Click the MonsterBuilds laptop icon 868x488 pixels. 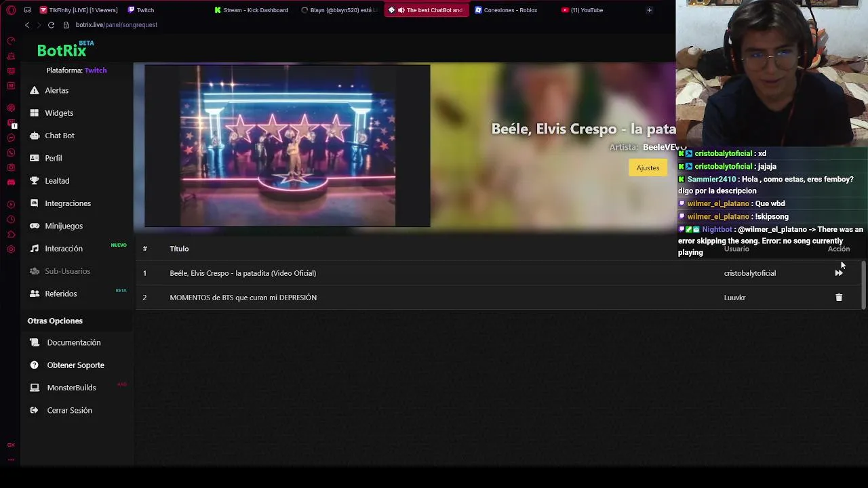tap(34, 388)
